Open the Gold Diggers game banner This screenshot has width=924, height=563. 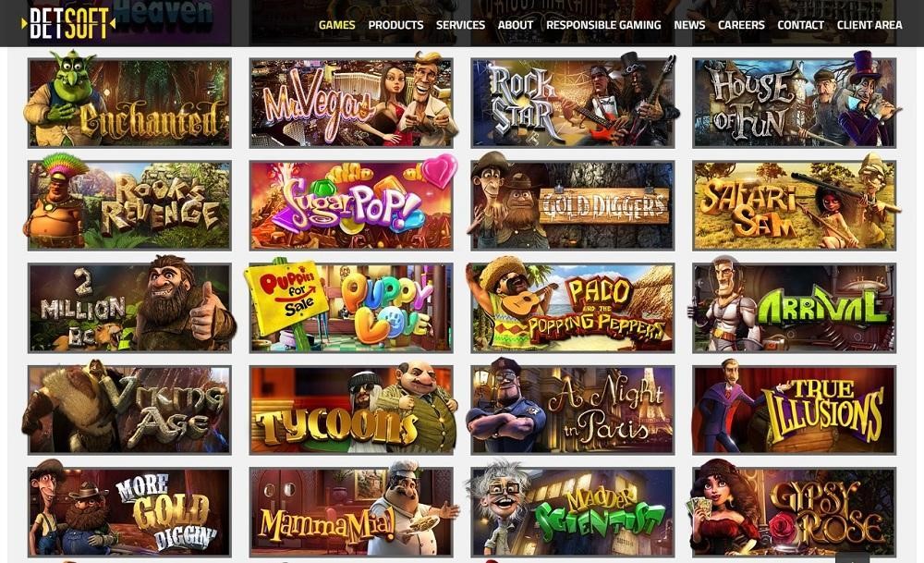573,205
